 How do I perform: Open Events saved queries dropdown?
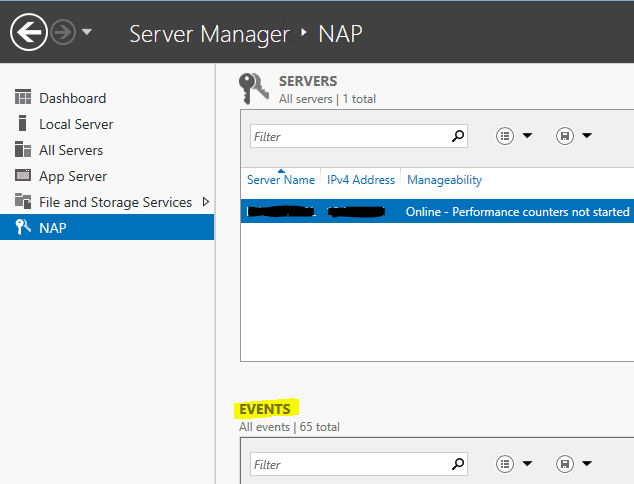[x=574, y=464]
